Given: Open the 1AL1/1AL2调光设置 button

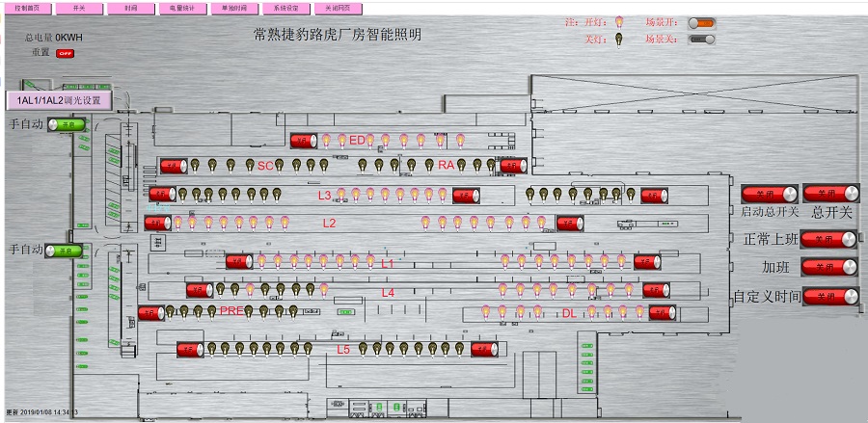Looking at the screenshot, I should (59, 100).
